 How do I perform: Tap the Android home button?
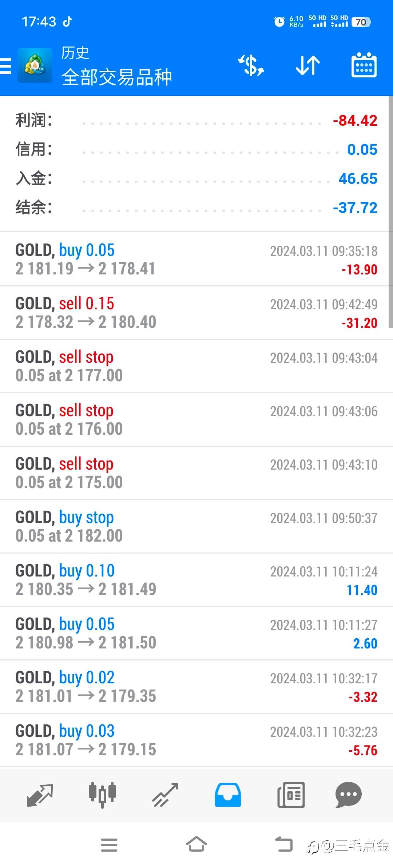coord(196,845)
